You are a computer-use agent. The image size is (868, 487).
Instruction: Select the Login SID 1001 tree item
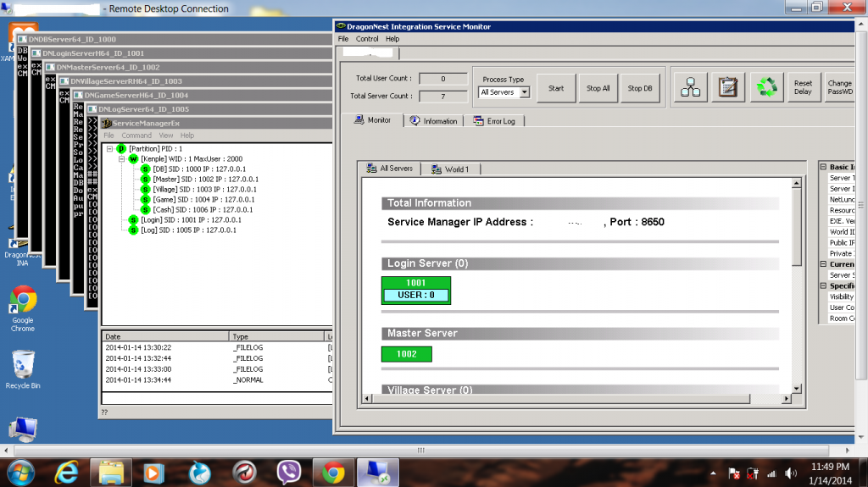pos(191,219)
